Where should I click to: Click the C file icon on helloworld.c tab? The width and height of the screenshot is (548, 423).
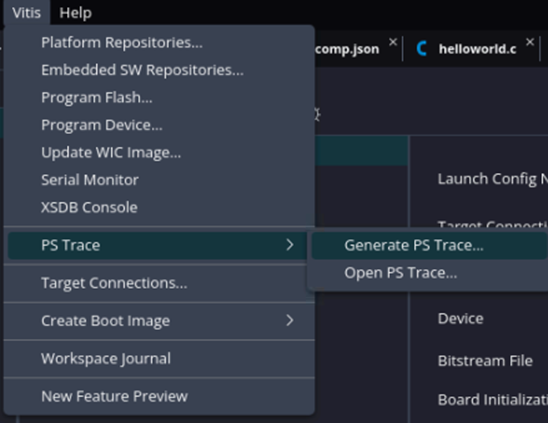point(422,49)
